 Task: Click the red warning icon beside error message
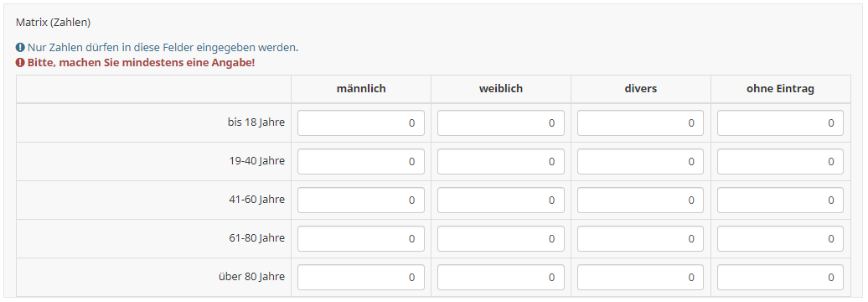pos(20,63)
